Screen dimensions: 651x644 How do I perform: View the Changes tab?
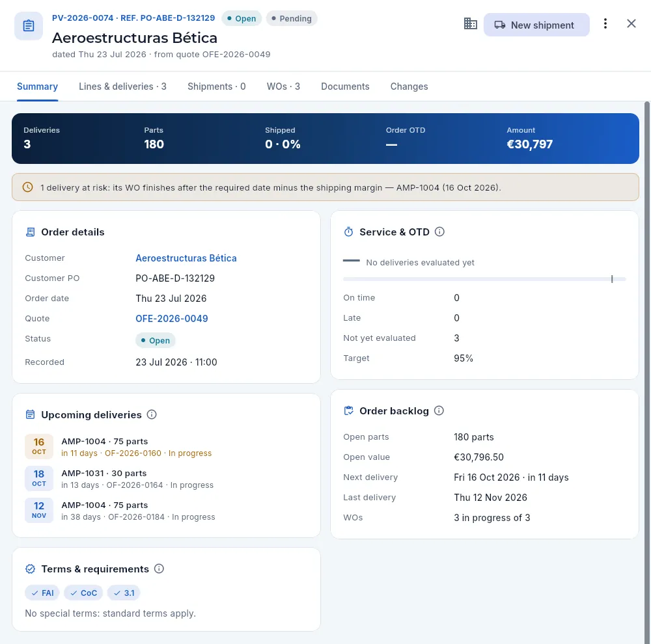[409, 87]
